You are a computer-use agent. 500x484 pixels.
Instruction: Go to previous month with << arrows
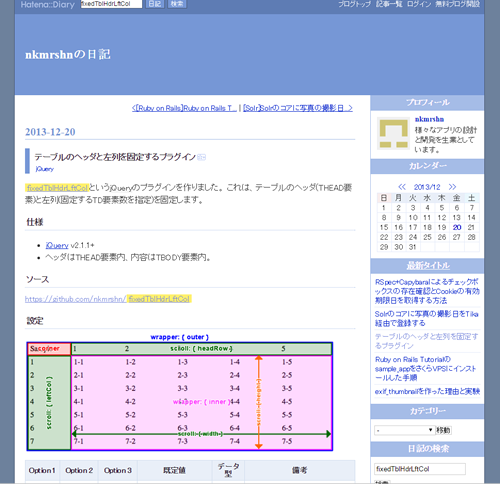(402, 187)
